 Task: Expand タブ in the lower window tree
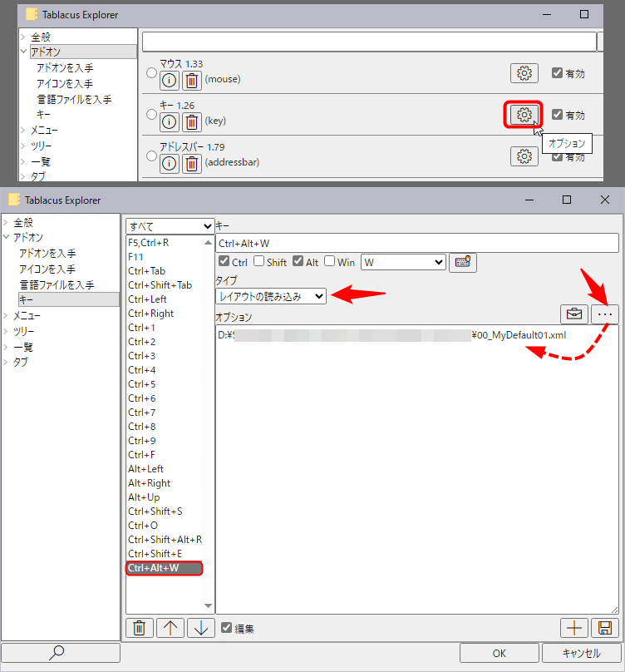(6, 362)
